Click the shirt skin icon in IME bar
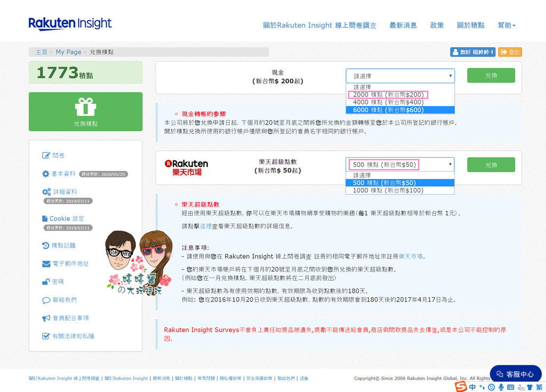 (x=529, y=387)
